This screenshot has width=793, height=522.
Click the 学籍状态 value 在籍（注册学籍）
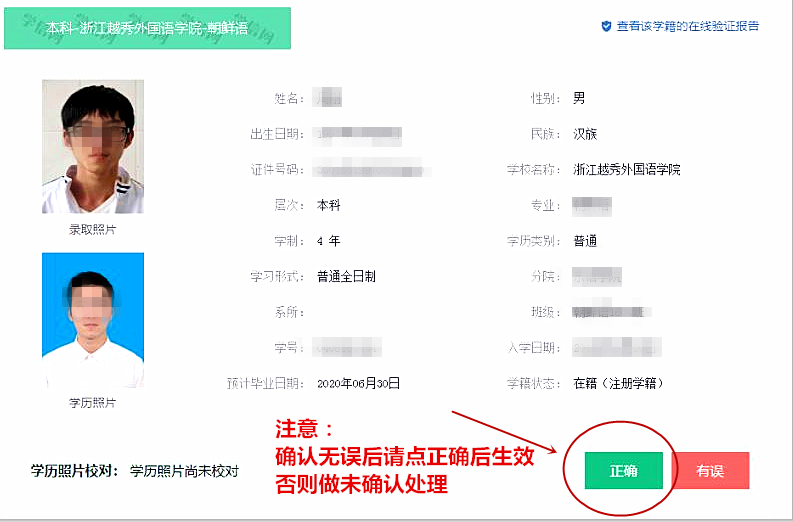[x=618, y=383]
